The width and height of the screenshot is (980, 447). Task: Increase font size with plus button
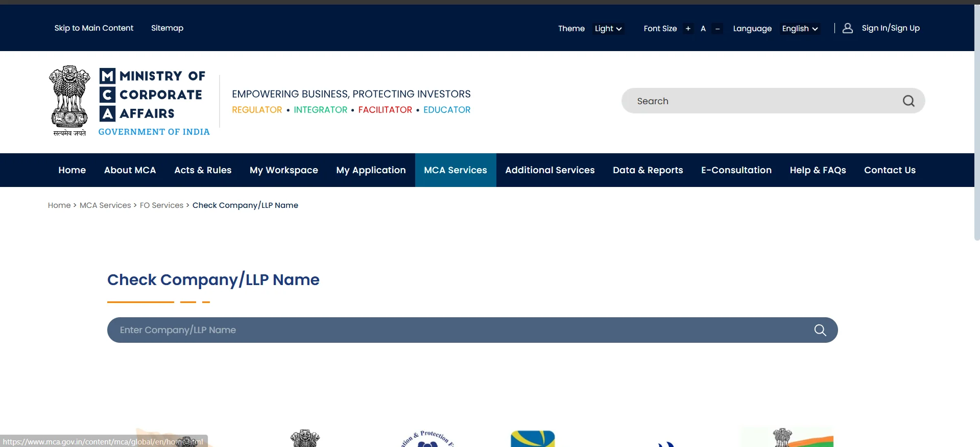click(688, 29)
